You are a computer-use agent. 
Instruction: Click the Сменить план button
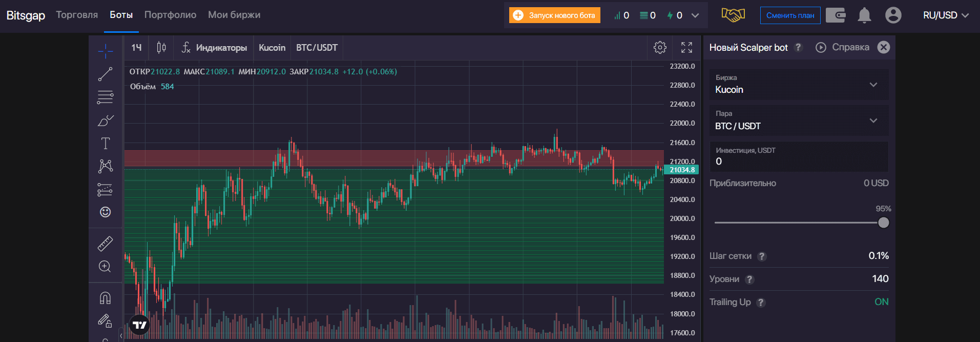790,15
